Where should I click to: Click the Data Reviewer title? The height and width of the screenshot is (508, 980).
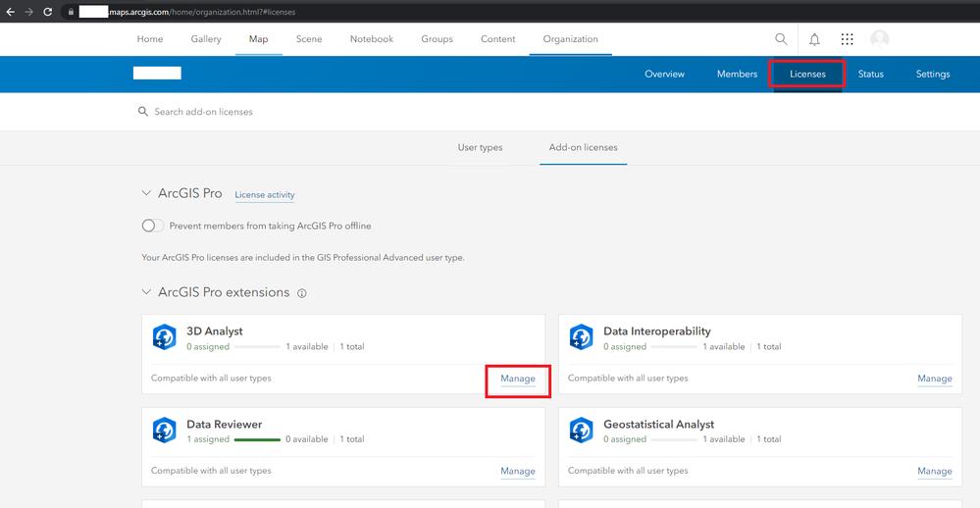pyautogui.click(x=225, y=425)
